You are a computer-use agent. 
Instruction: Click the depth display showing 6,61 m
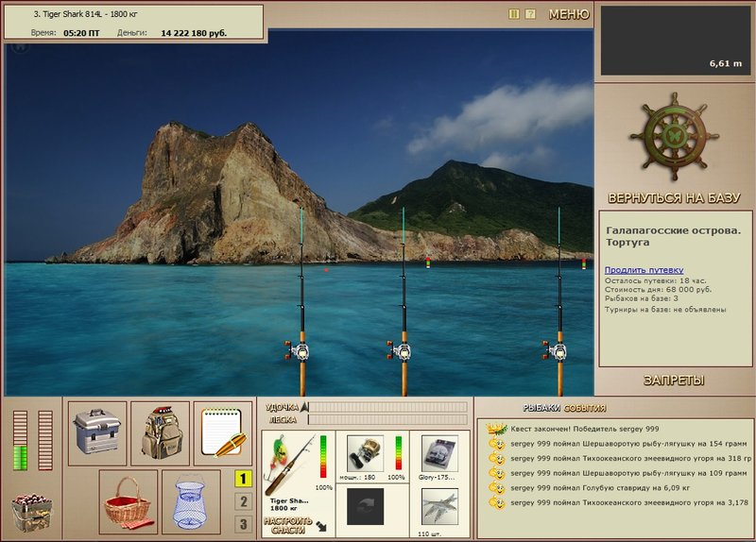click(676, 41)
